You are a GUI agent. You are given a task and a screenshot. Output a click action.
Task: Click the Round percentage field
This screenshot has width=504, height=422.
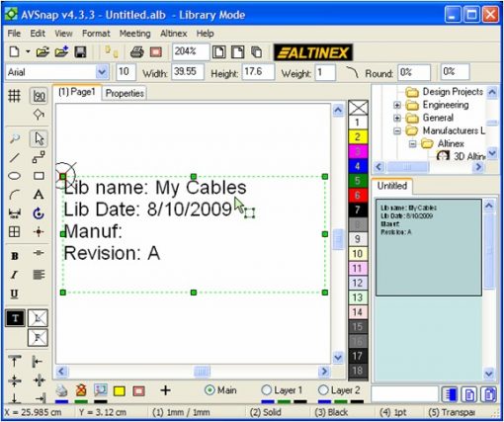[x=414, y=72]
